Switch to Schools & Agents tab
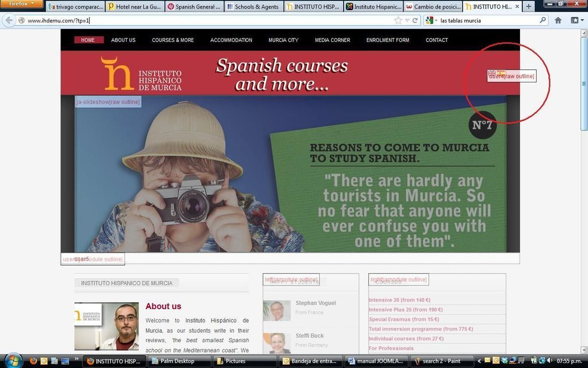This screenshot has height=368, width=588. click(254, 6)
